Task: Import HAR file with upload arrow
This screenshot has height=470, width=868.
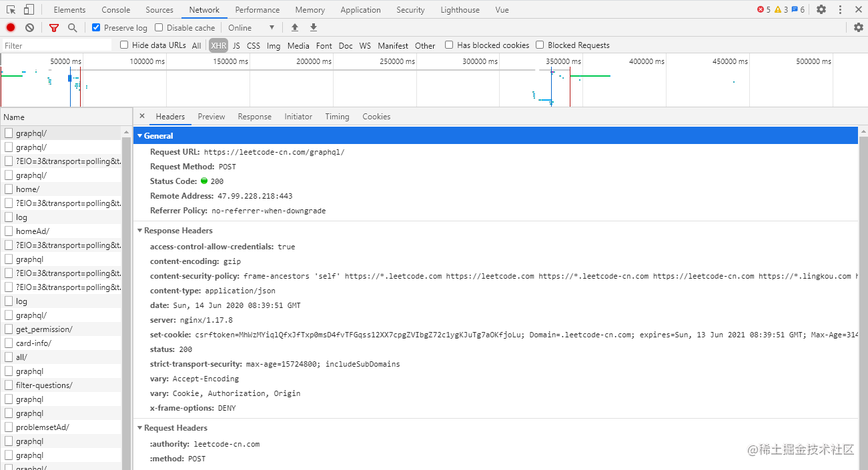Action: pos(295,27)
